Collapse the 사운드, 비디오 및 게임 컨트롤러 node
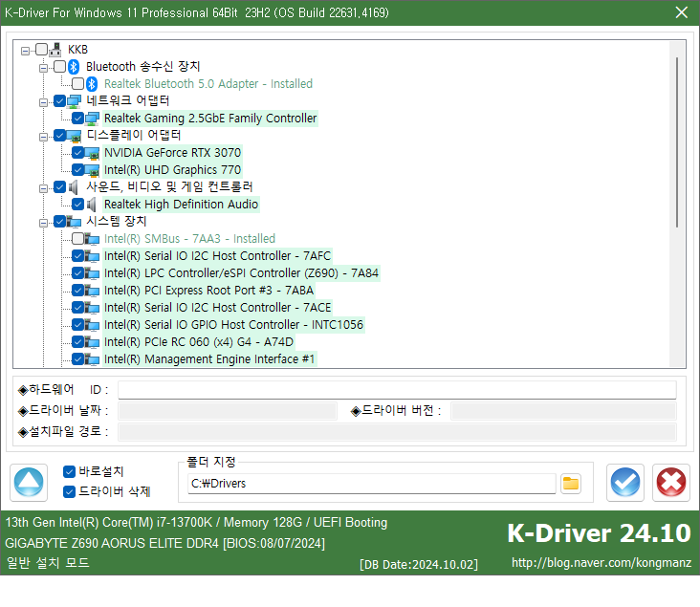The image size is (700, 607). coord(43,189)
